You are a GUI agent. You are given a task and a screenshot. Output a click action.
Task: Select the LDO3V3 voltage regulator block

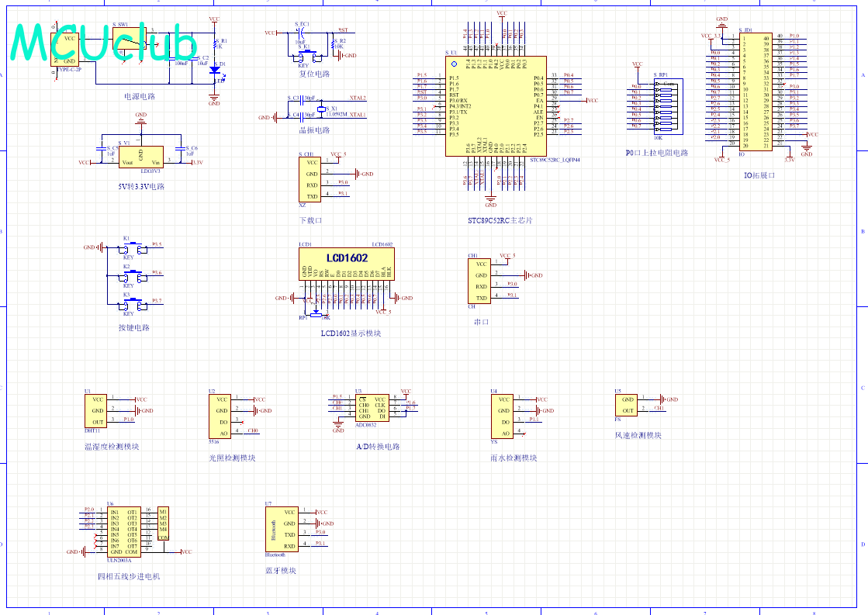tap(140, 157)
